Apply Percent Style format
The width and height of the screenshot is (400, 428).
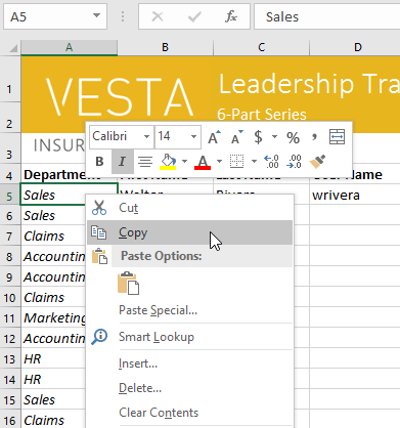click(x=293, y=137)
